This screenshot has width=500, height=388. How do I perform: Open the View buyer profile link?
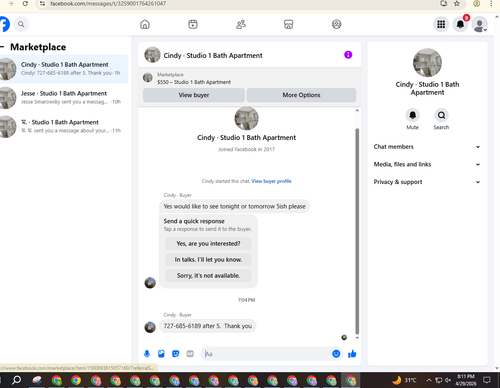pyautogui.click(x=271, y=181)
